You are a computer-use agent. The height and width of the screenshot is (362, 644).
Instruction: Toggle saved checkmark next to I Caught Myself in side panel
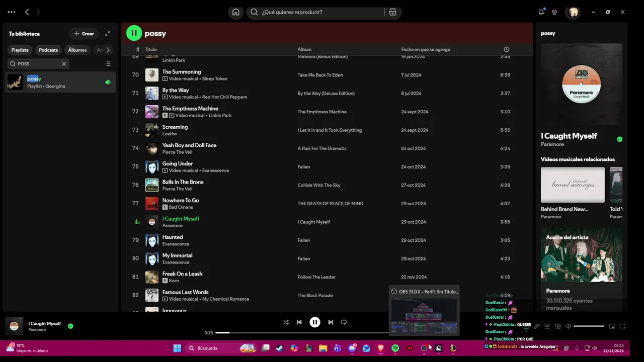click(619, 139)
